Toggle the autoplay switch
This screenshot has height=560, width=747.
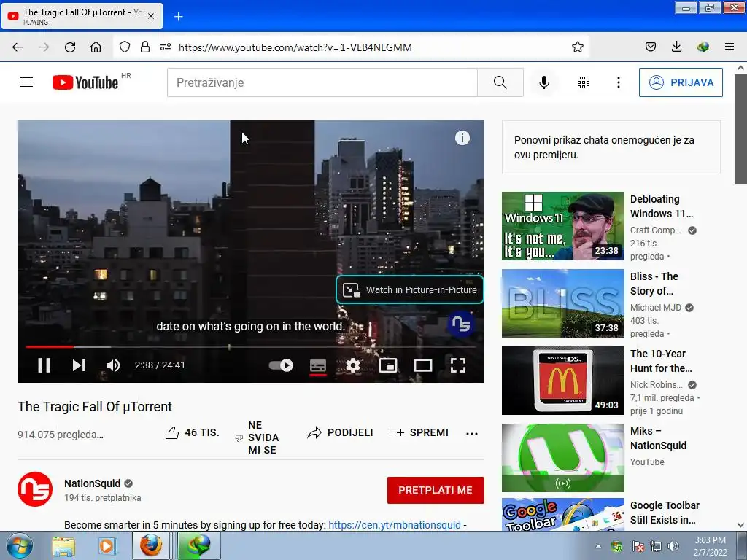[281, 365]
